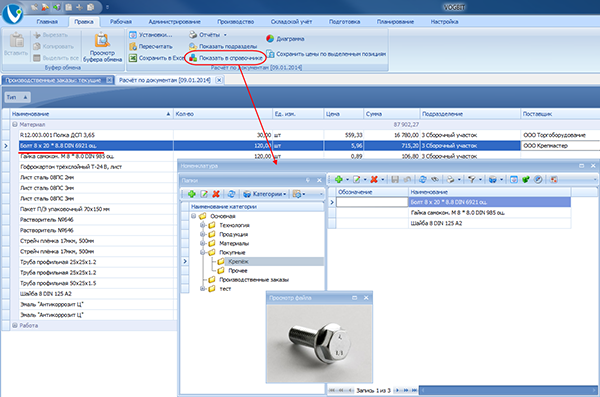Open the settings dropdown beside Категории
Image resolution: width=600 pixels, height=397 pixels.
[299, 194]
